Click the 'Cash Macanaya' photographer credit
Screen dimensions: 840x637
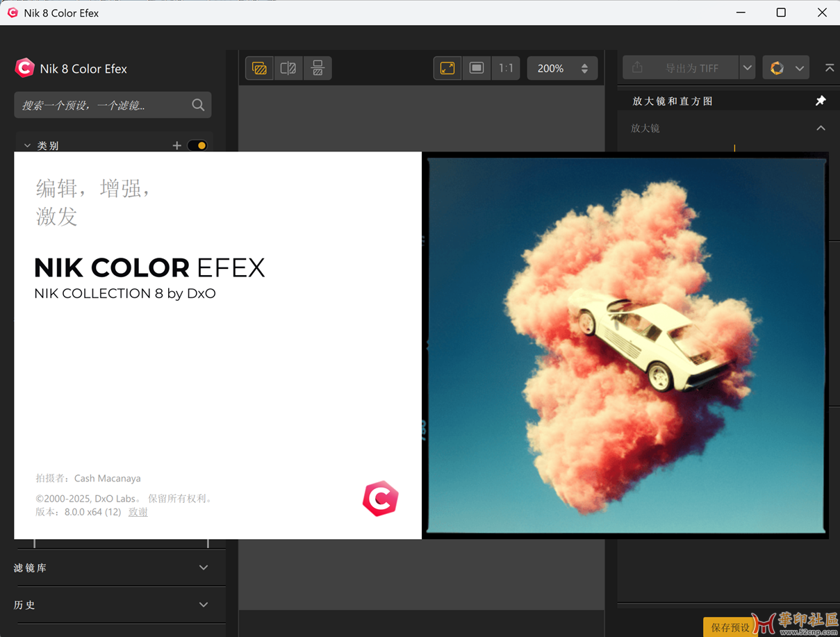coord(108,478)
